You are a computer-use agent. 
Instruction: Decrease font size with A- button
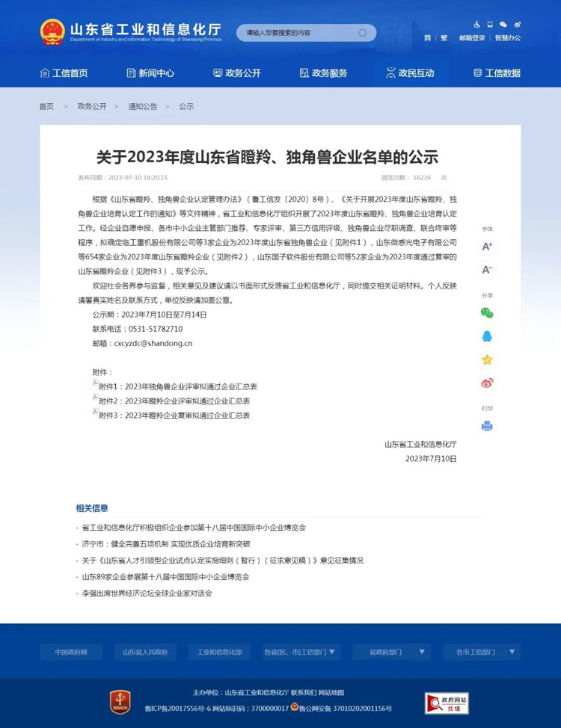click(x=487, y=269)
